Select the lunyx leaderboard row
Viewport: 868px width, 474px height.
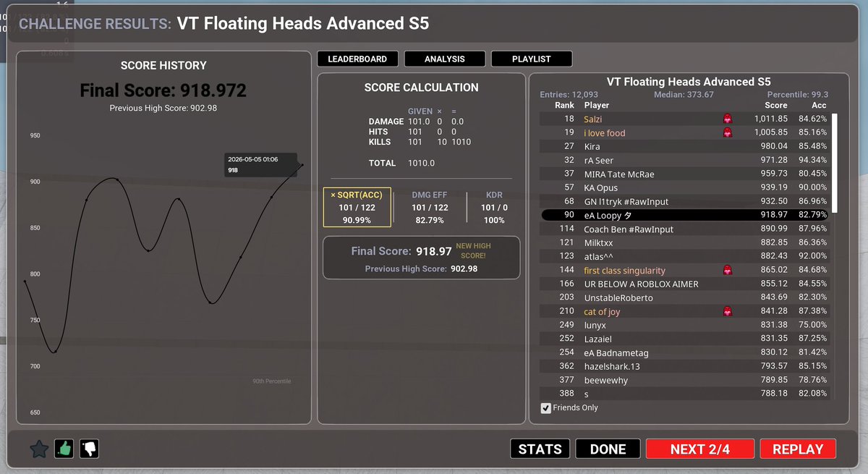[685, 325]
